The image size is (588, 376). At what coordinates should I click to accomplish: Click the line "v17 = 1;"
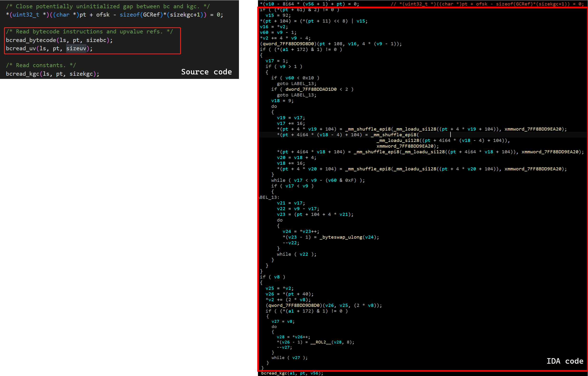[x=277, y=61]
